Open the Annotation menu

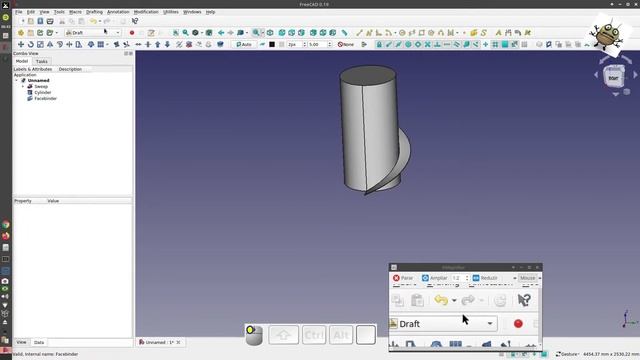click(x=118, y=12)
